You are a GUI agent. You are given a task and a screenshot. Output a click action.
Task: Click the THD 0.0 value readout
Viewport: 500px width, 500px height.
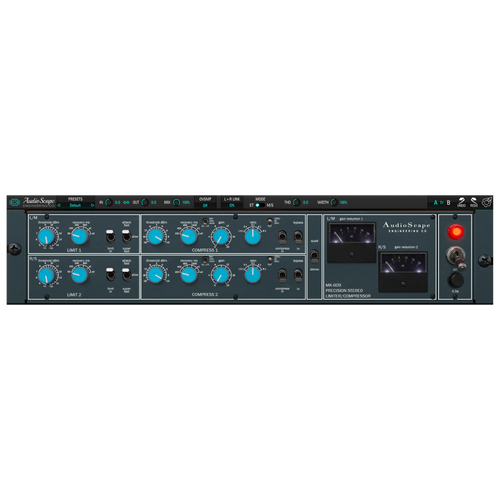(305, 202)
